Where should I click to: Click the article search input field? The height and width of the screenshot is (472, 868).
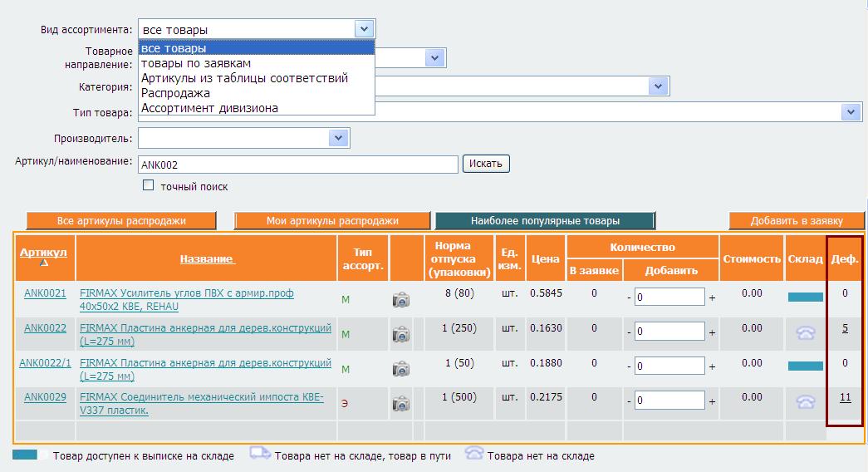point(297,165)
